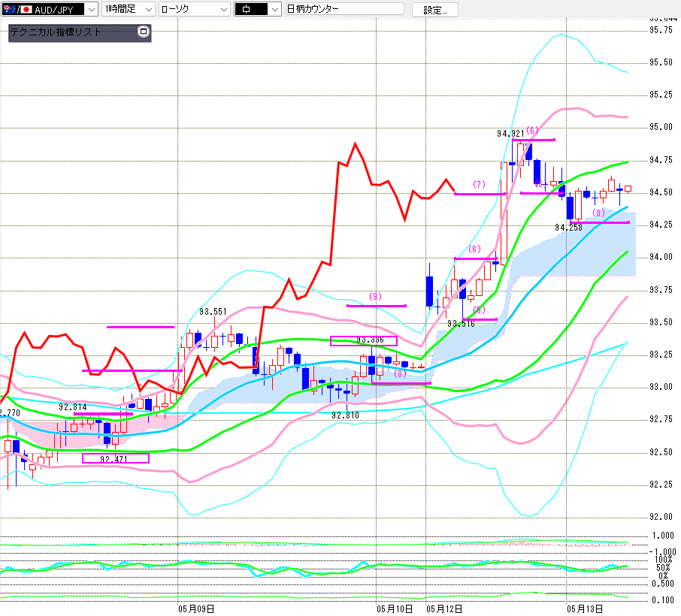Screen dimensions: 681x616
Task: Click the 05月13日 date label
Action: pos(585,609)
